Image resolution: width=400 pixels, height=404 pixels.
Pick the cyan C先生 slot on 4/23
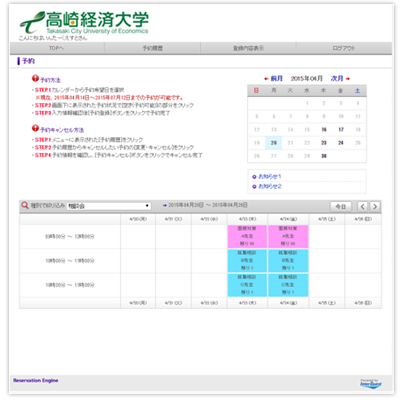click(x=247, y=285)
